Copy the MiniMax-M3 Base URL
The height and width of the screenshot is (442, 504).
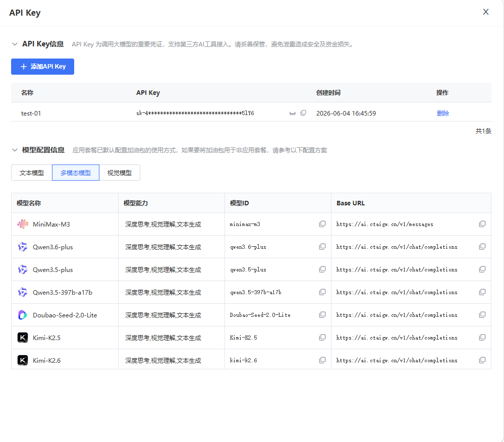click(482, 224)
